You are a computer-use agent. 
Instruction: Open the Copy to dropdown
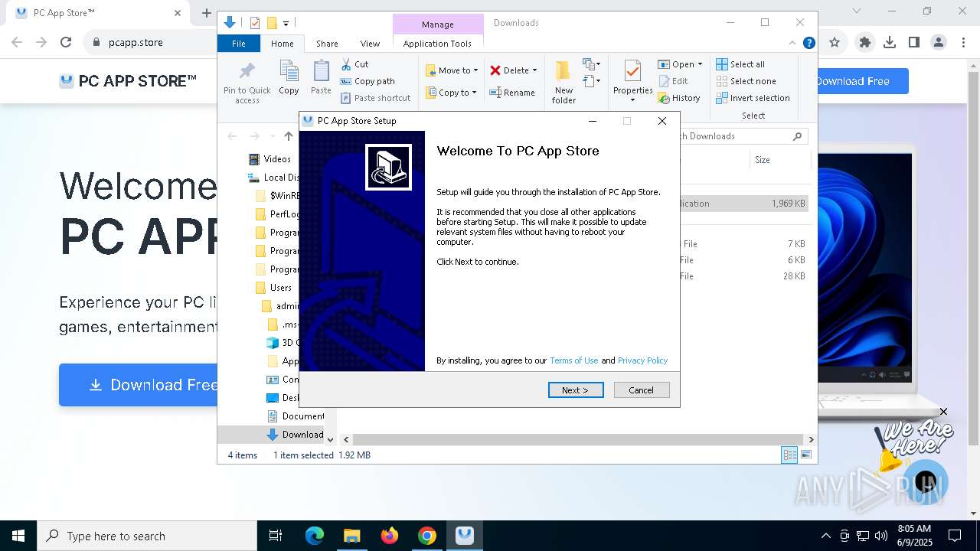coord(451,93)
